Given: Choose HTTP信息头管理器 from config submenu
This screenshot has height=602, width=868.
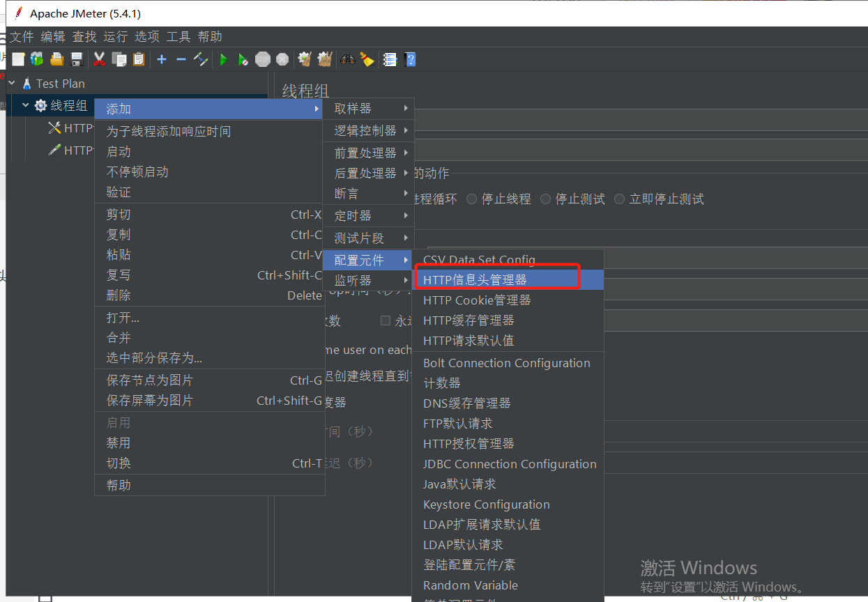Looking at the screenshot, I should coord(508,280).
